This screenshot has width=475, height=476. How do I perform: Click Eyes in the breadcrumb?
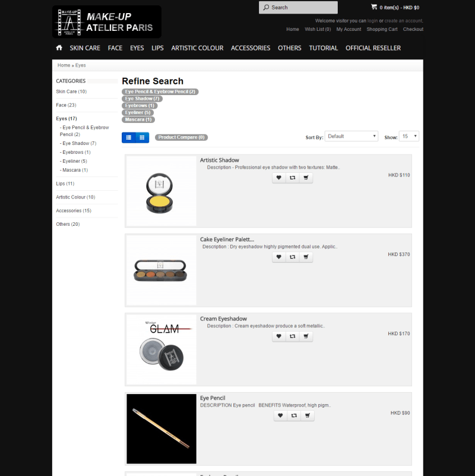(x=80, y=65)
